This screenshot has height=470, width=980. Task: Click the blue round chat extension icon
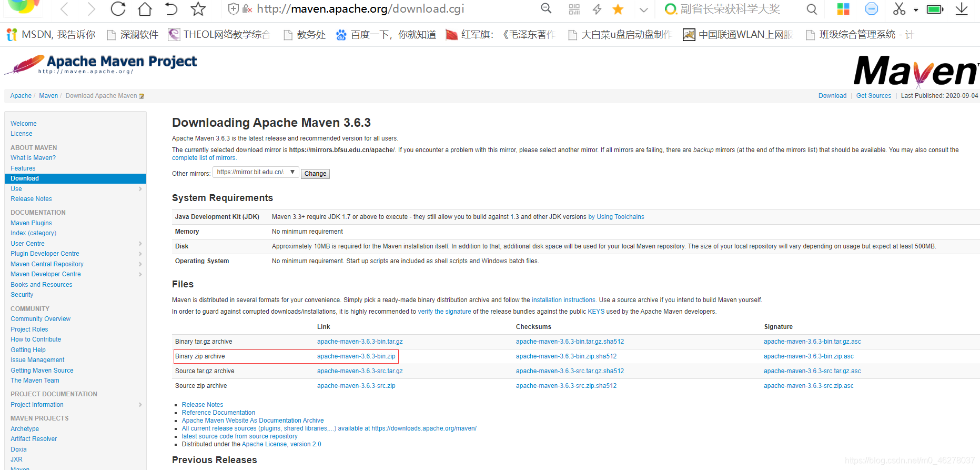tap(872, 9)
